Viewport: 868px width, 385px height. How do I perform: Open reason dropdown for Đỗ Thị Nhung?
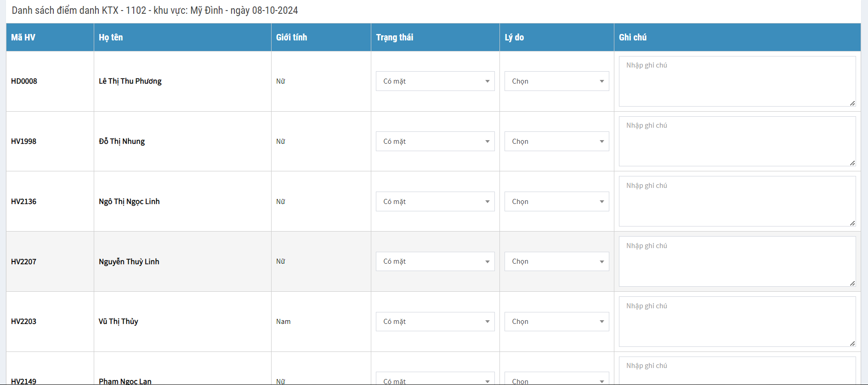[x=556, y=142]
